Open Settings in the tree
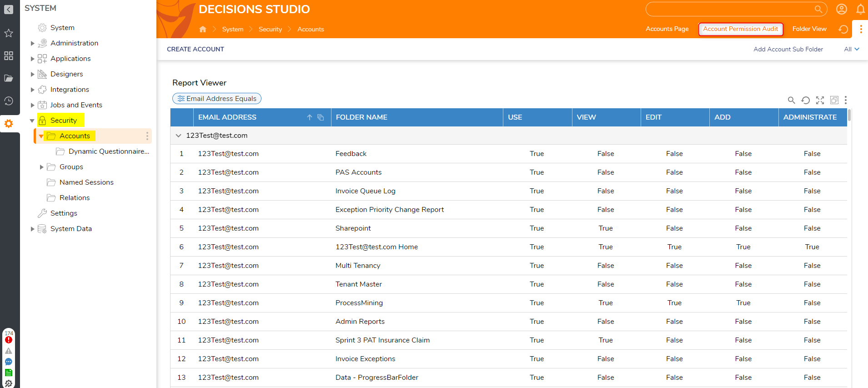Image resolution: width=868 pixels, height=388 pixels. pyautogui.click(x=64, y=213)
